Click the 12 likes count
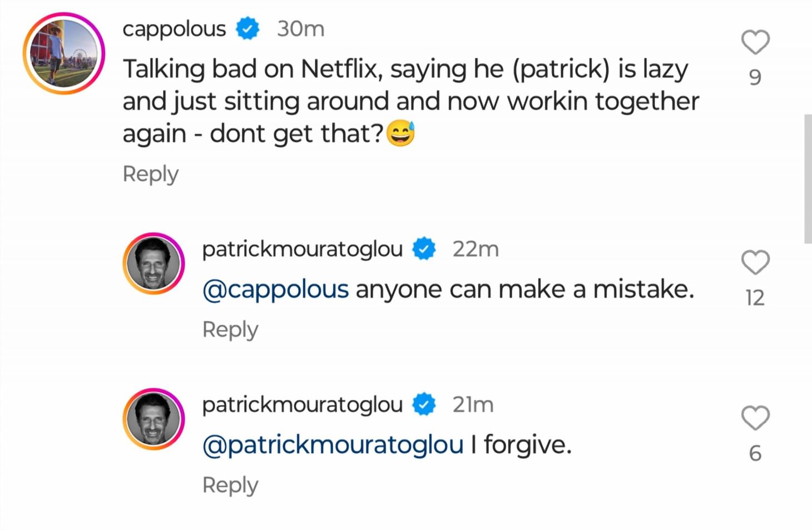Viewport: 812px width, 530px height. tap(755, 298)
